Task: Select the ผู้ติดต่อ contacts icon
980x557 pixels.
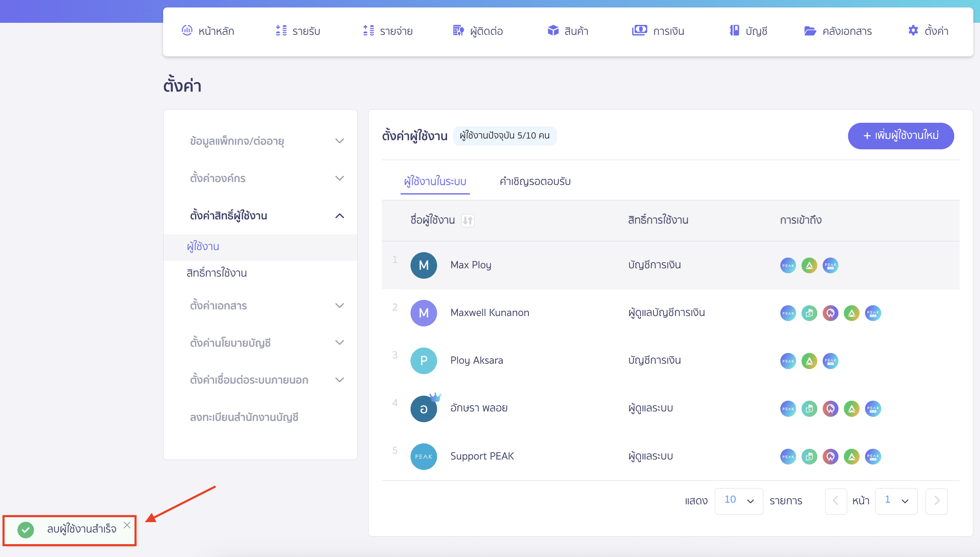Action: coord(458,31)
